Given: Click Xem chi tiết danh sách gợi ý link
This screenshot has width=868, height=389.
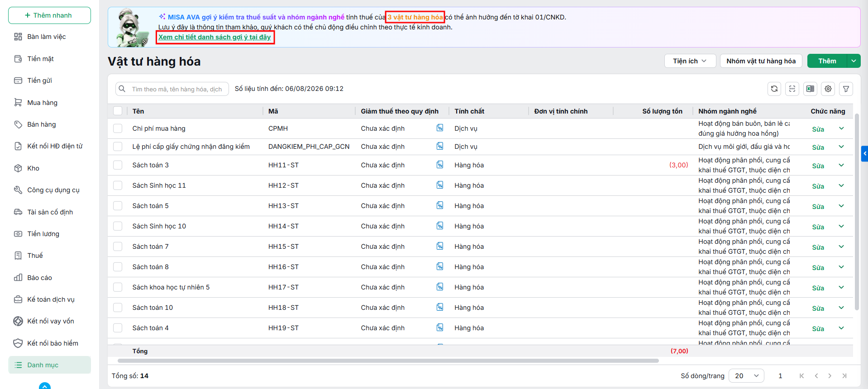Looking at the screenshot, I should (215, 37).
